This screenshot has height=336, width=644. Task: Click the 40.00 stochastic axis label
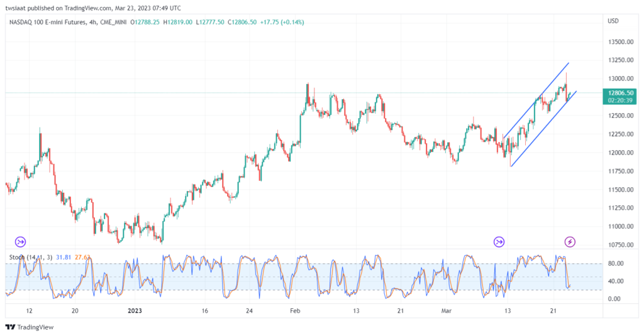pos(615,281)
